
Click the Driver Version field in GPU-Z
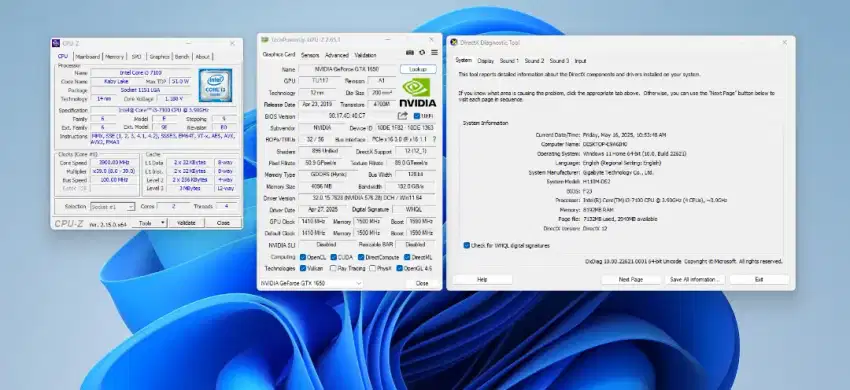click(367, 199)
